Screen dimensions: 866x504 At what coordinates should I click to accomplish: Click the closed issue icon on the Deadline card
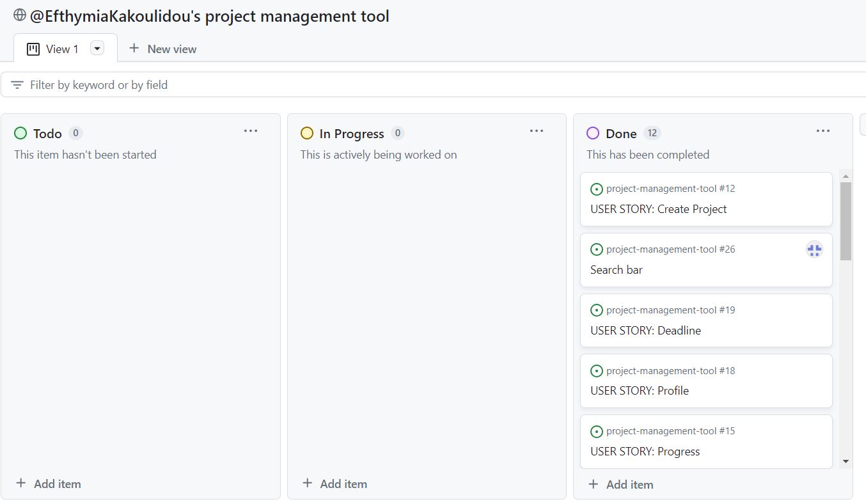[597, 310]
